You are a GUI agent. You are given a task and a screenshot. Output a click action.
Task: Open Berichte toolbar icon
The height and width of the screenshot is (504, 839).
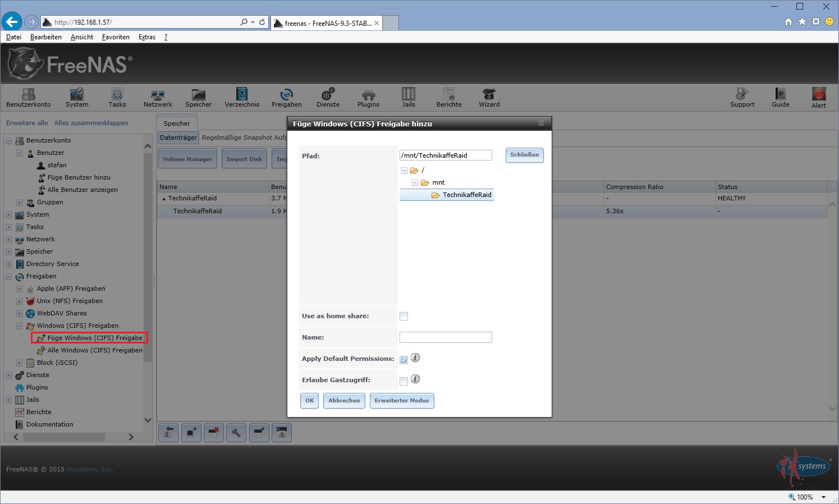coord(449,97)
